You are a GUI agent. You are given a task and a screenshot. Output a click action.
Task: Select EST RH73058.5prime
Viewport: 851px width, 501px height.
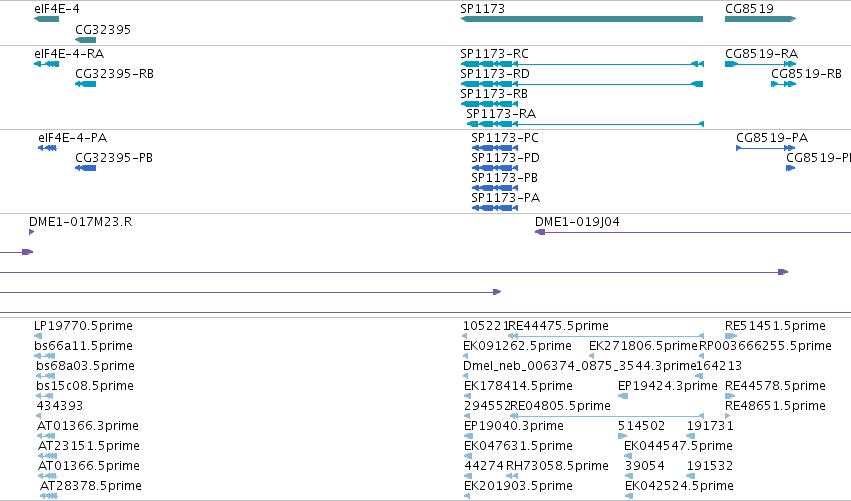click(557, 466)
